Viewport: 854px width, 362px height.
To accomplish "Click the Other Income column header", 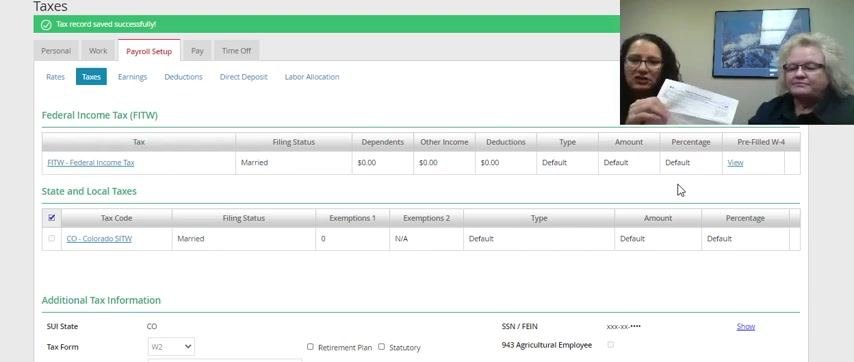I will (x=444, y=142).
